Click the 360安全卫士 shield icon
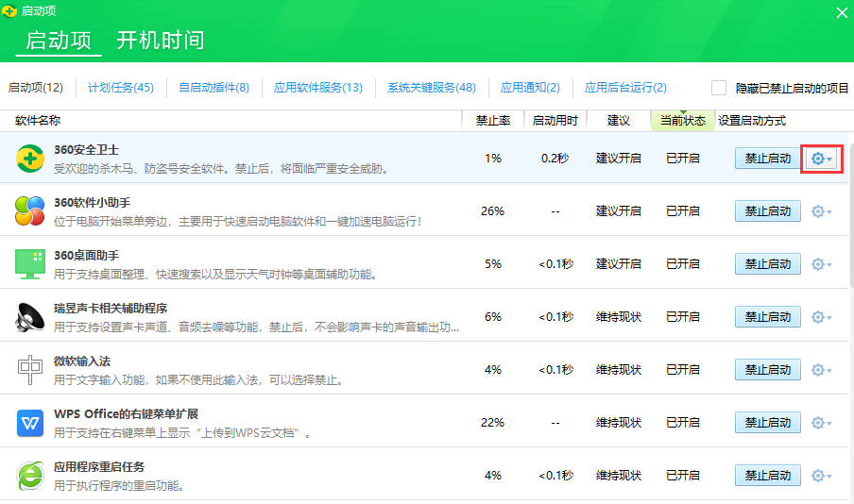The width and height of the screenshot is (854, 504). point(30,159)
